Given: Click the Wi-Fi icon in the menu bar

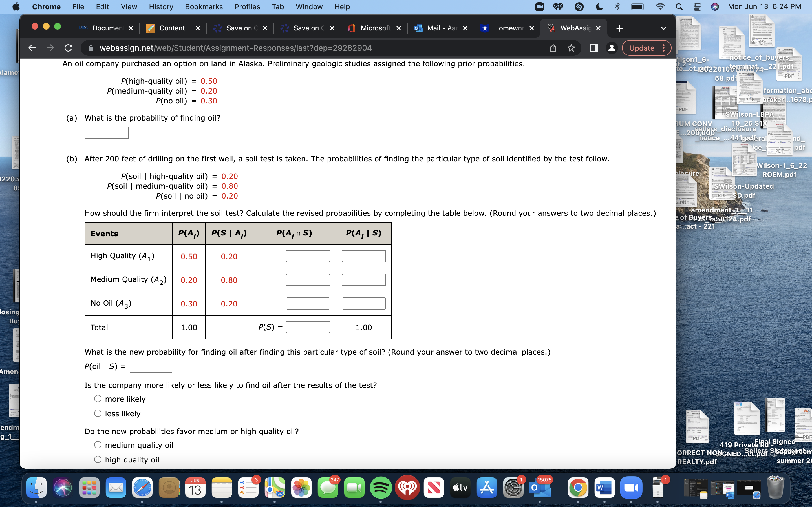Looking at the screenshot, I should click(x=660, y=6).
